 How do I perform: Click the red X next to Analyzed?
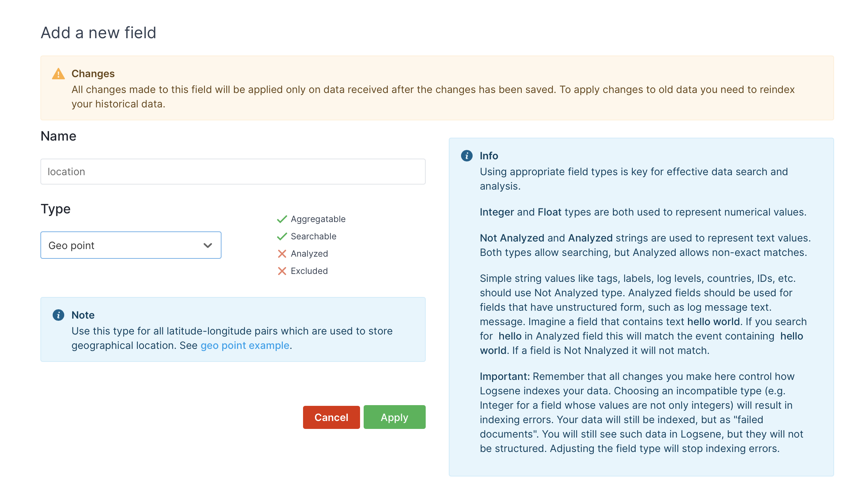(x=282, y=254)
